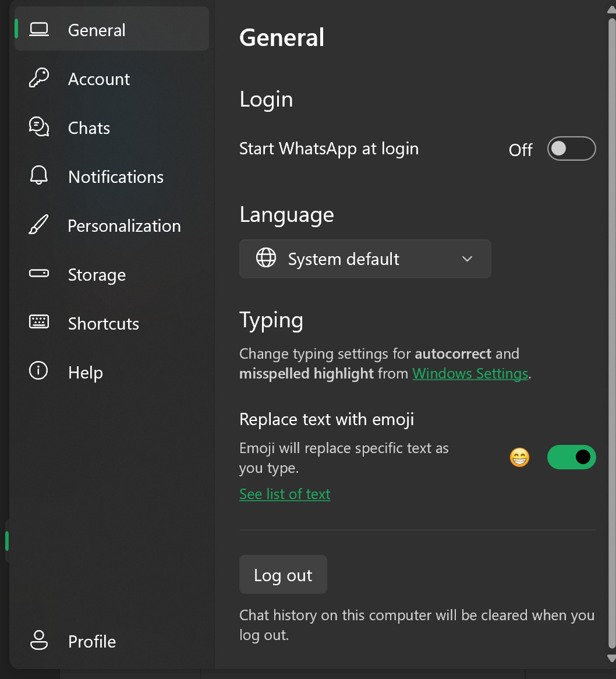Switch to the Chats settings tab

point(112,128)
